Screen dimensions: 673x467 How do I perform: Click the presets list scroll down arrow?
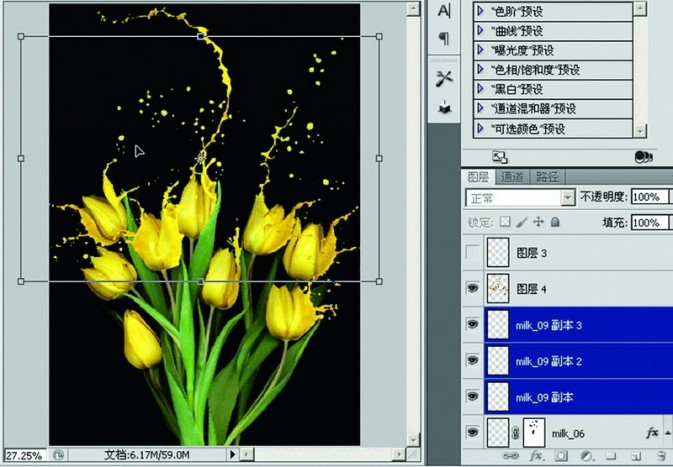coord(640,130)
